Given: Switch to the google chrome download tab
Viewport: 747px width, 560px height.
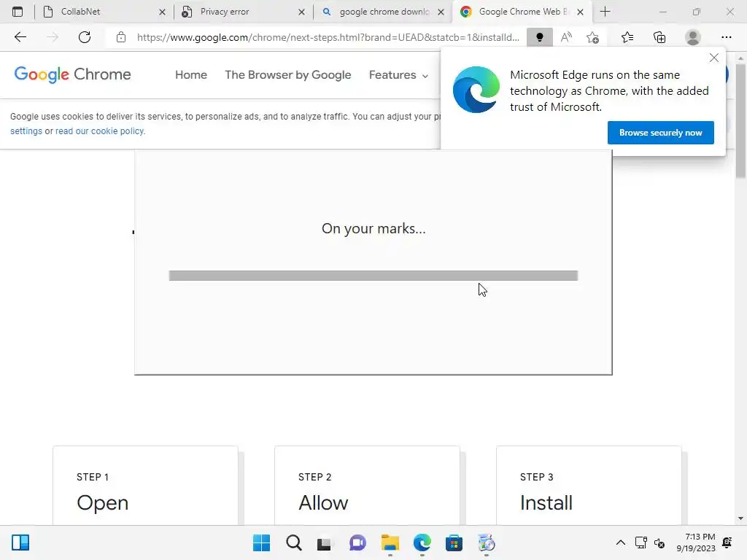Looking at the screenshot, I should point(383,12).
